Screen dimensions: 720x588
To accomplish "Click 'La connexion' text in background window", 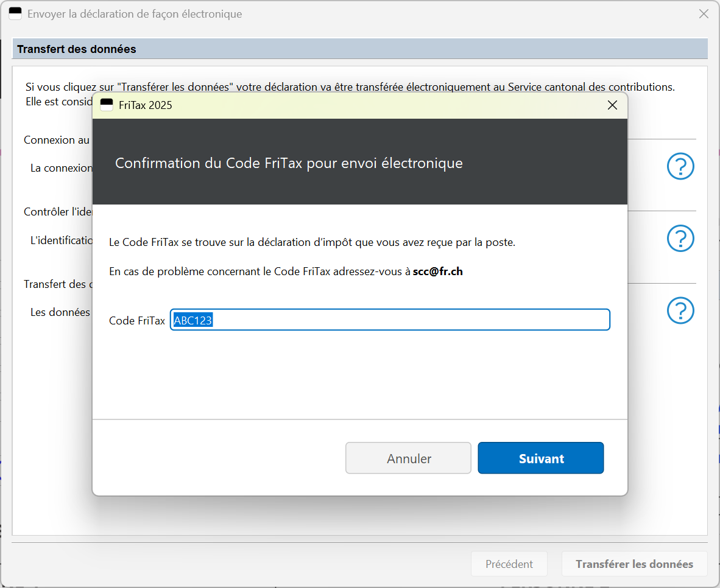I will tap(62, 168).
